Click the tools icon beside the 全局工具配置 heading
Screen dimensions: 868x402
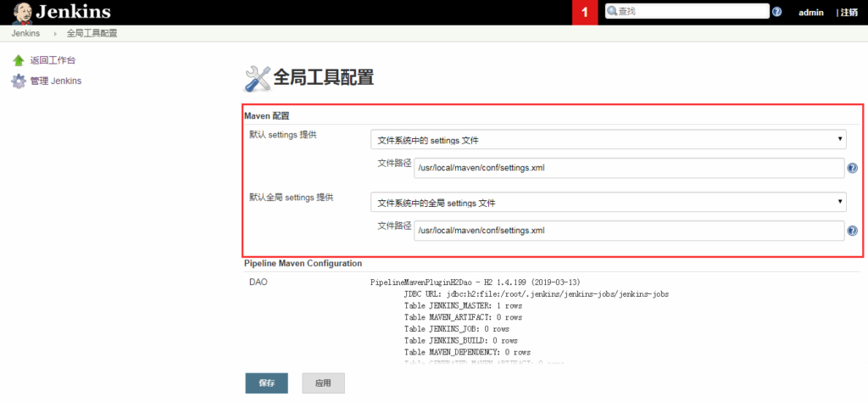coord(257,78)
